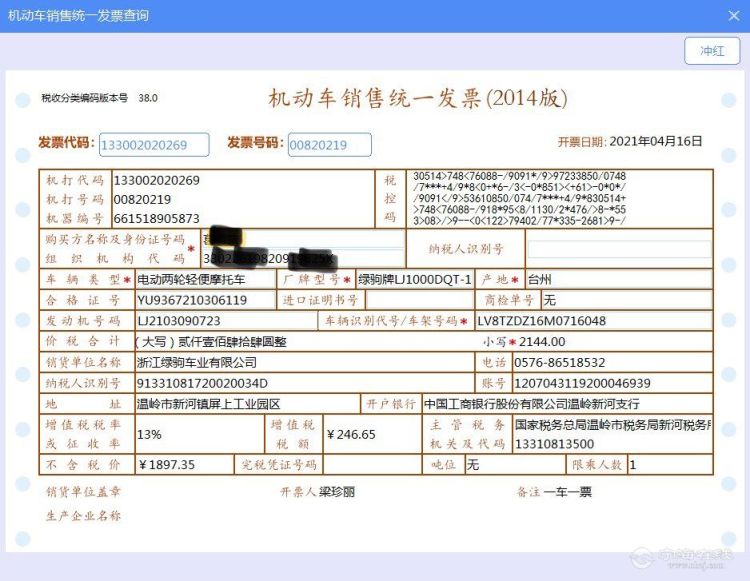The width and height of the screenshot is (750, 581).
Task: Click the empty 纳税人识别号 buyer field
Action: (x=619, y=249)
